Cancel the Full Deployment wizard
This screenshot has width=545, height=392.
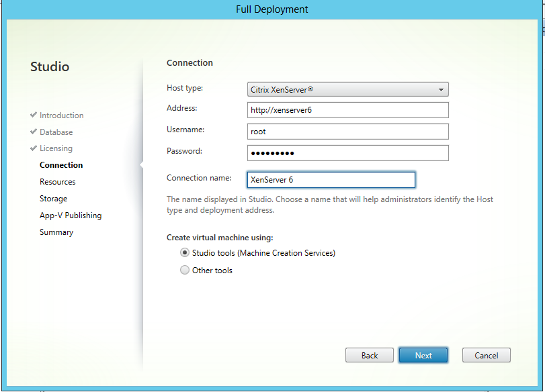tap(486, 355)
